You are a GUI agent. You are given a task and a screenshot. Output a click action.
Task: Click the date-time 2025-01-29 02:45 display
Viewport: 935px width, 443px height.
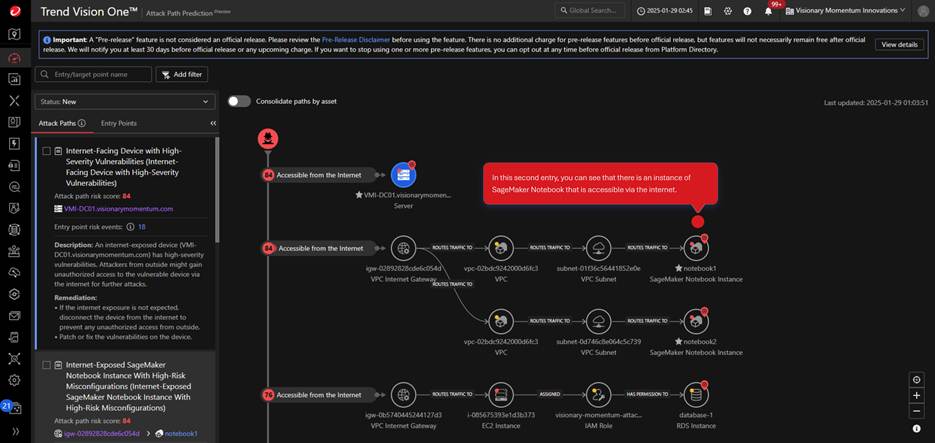click(665, 11)
